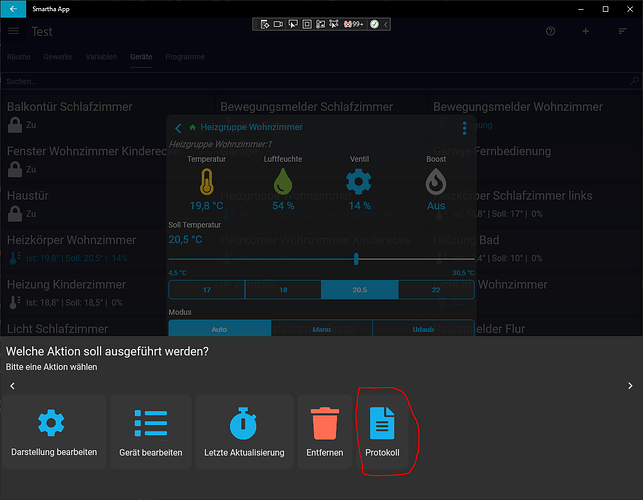Open the hamburger navigation menu
Screen dimensions: 643x500
pyautogui.click(x=14, y=31)
